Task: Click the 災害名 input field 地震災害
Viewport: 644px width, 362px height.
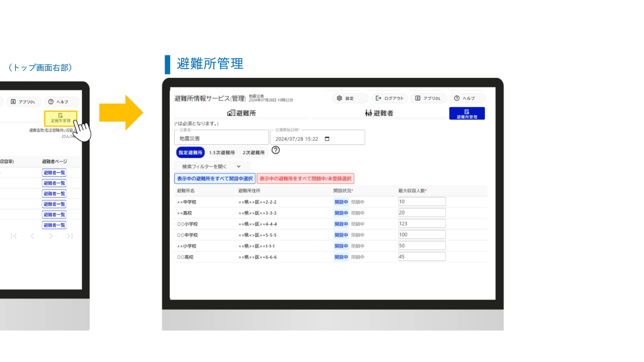Action: pyautogui.click(x=221, y=138)
